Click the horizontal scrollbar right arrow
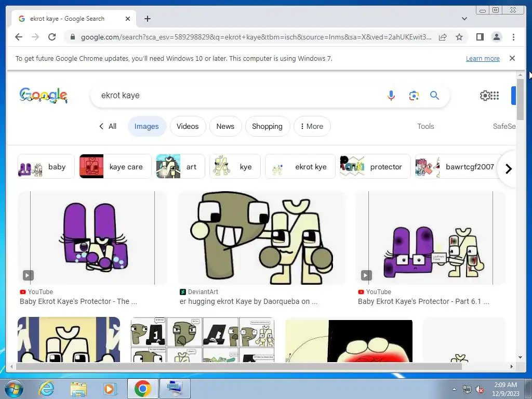532x399 pixels. (512, 366)
